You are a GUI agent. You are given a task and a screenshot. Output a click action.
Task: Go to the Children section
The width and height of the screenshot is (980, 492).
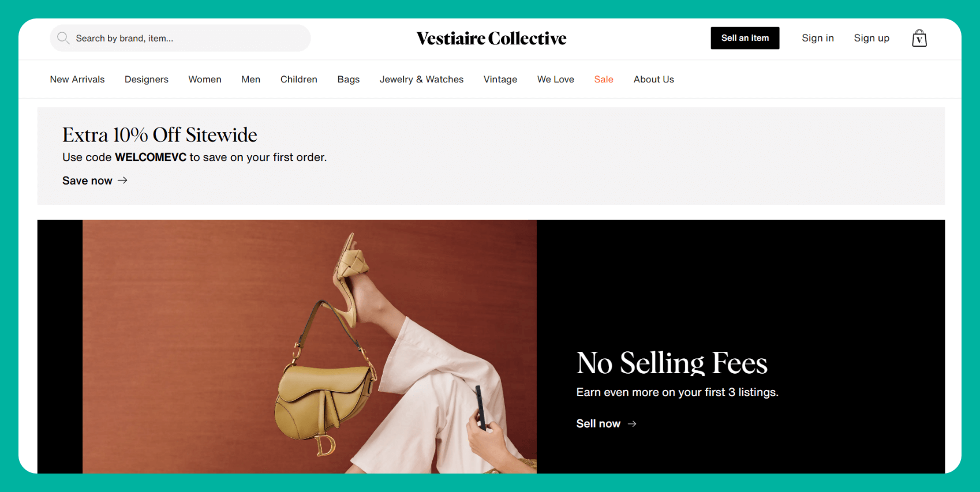click(299, 79)
